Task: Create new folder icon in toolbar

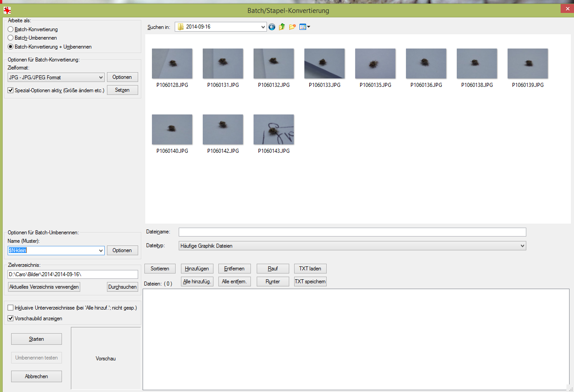Action: (292, 27)
